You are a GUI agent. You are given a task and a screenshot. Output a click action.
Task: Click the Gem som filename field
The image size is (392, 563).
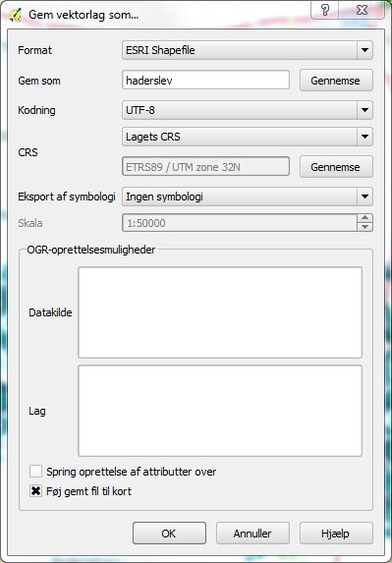click(x=205, y=80)
